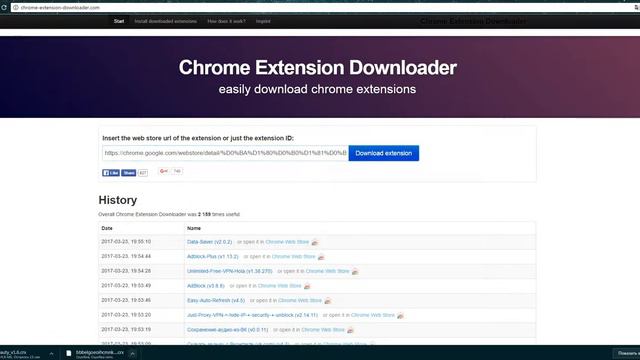Download Just-Proxy-VPN extension from history

point(252,316)
